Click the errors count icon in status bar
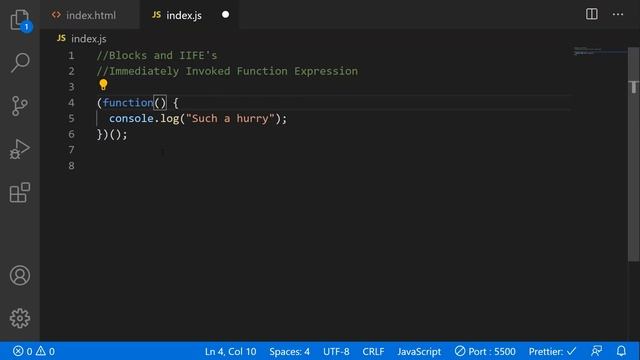 point(22,351)
